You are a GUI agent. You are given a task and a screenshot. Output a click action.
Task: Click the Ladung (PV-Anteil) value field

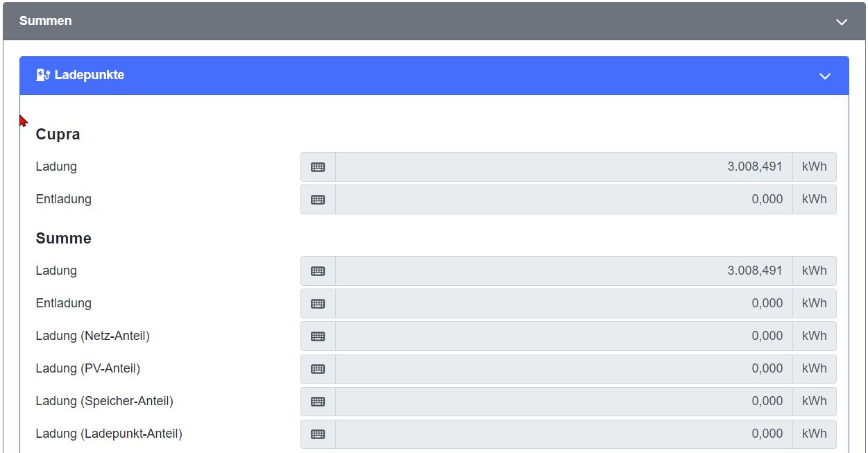[x=564, y=369]
